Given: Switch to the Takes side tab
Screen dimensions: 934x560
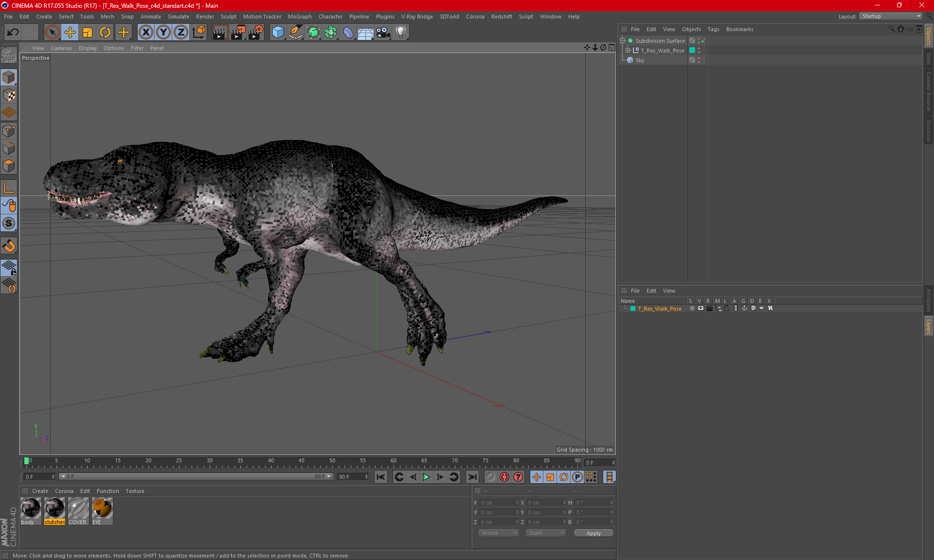Looking at the screenshot, I should (929, 58).
